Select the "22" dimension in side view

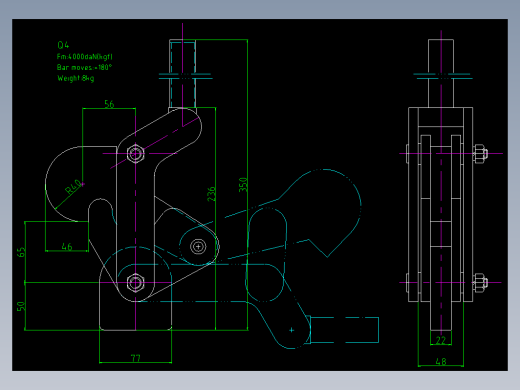tap(441, 340)
